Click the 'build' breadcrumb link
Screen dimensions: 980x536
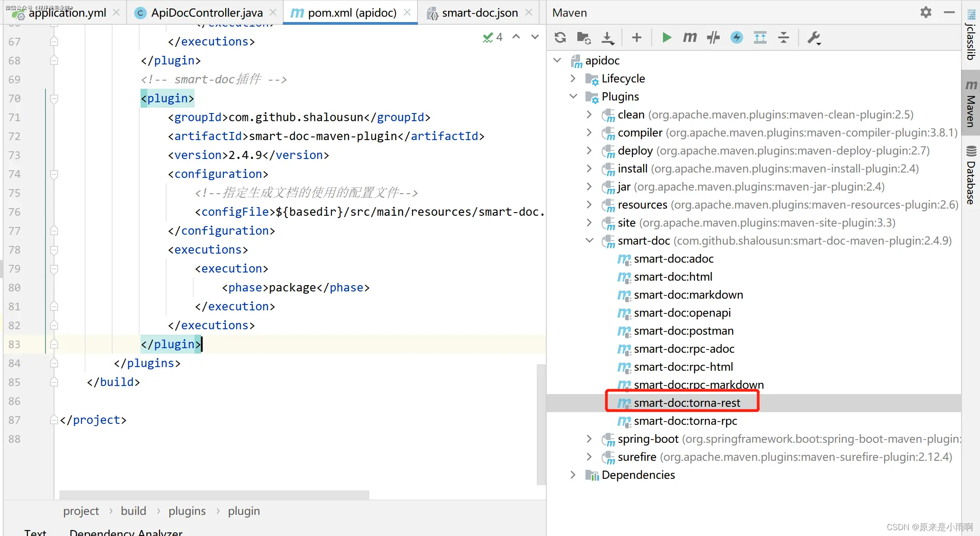pos(133,511)
